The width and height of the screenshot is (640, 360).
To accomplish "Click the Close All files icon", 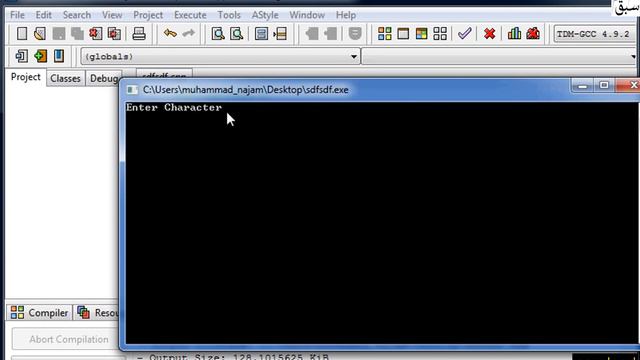I will point(114,33).
